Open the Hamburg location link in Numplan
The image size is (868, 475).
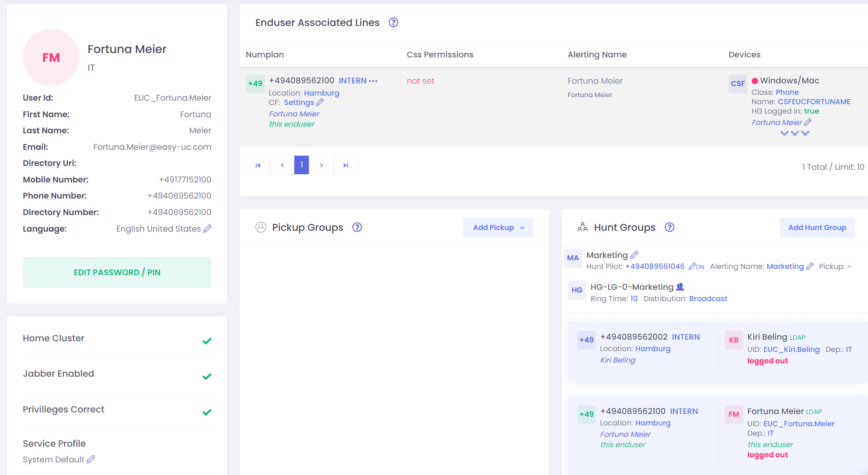click(321, 93)
